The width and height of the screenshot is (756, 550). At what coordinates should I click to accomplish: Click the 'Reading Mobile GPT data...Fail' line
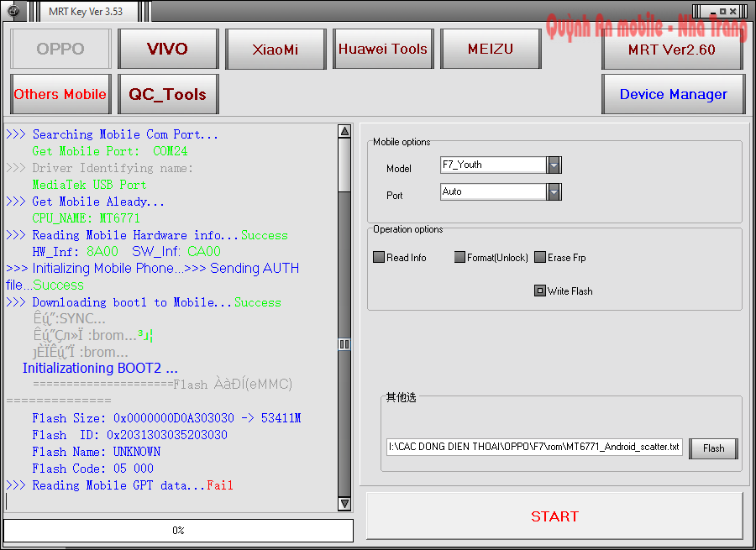point(119,485)
